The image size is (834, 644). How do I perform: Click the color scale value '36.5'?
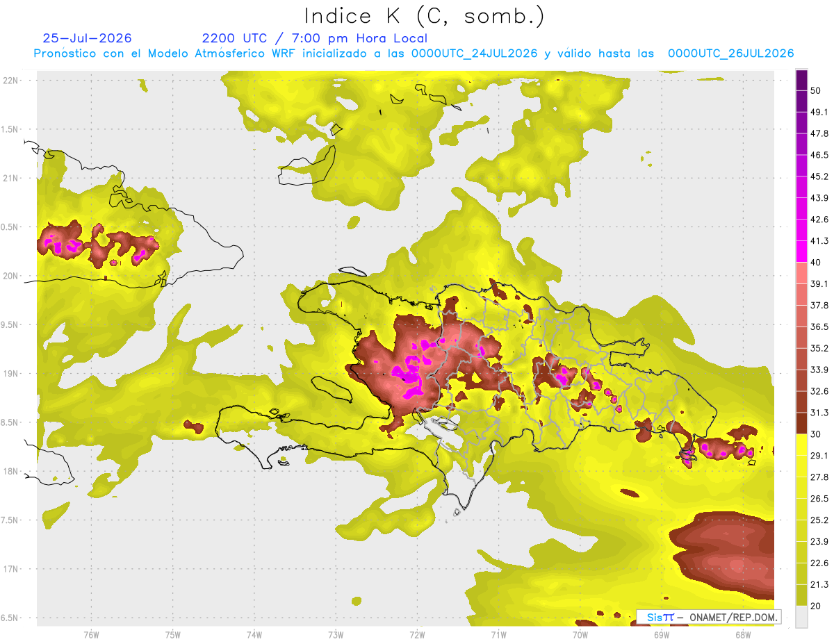pos(819,327)
